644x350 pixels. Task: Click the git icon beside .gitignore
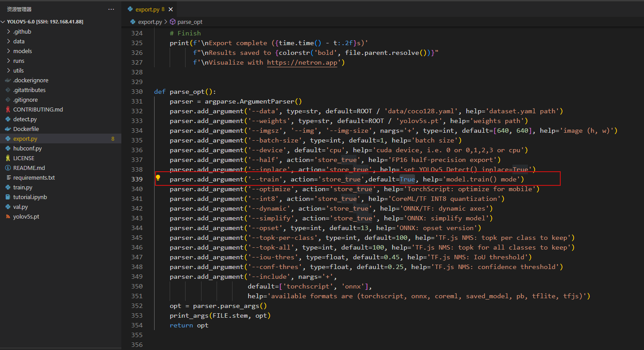tap(8, 100)
